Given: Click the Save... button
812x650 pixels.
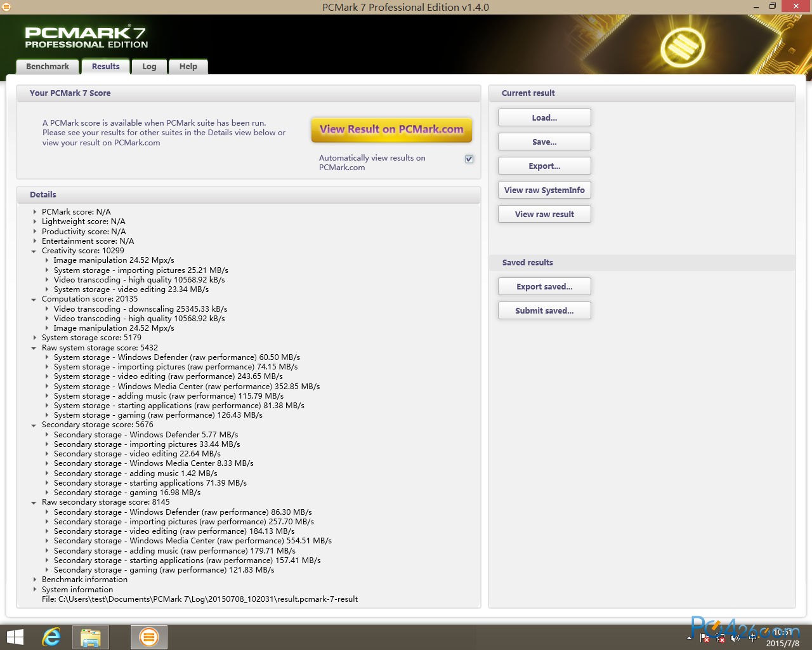Looking at the screenshot, I should tap(544, 142).
